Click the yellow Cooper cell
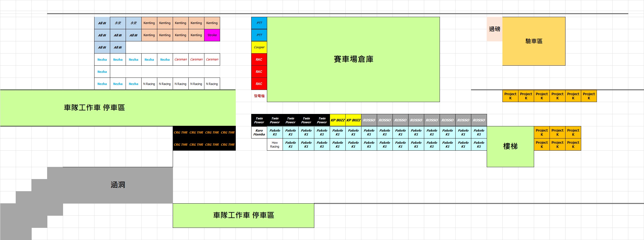This screenshot has height=240, width=644. [x=259, y=47]
